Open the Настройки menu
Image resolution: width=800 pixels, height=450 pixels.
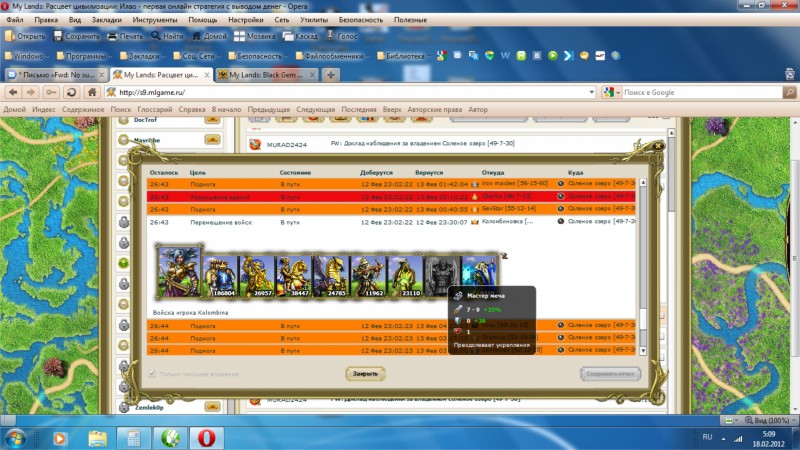[246, 20]
